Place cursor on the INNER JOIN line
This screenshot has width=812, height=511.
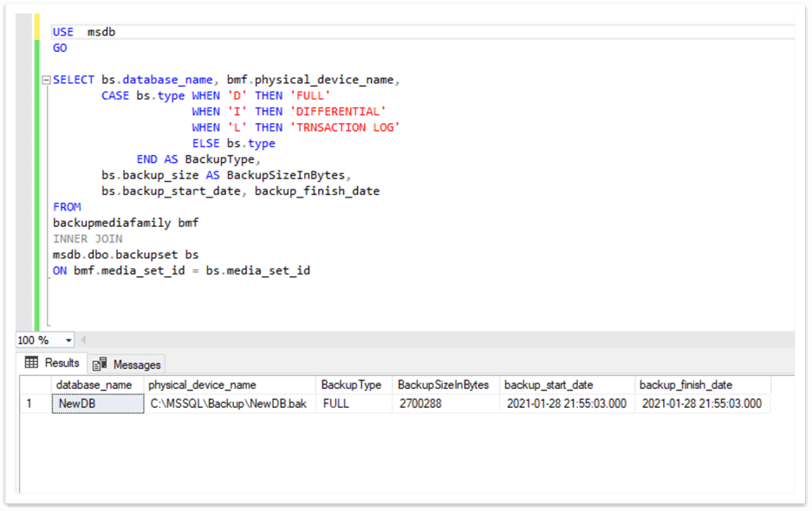click(88, 238)
